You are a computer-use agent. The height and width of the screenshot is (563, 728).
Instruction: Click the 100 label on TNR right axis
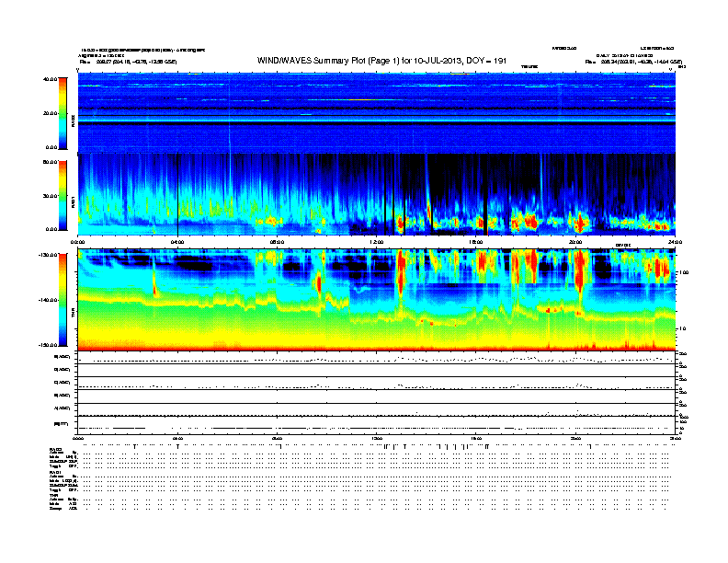[x=683, y=272]
